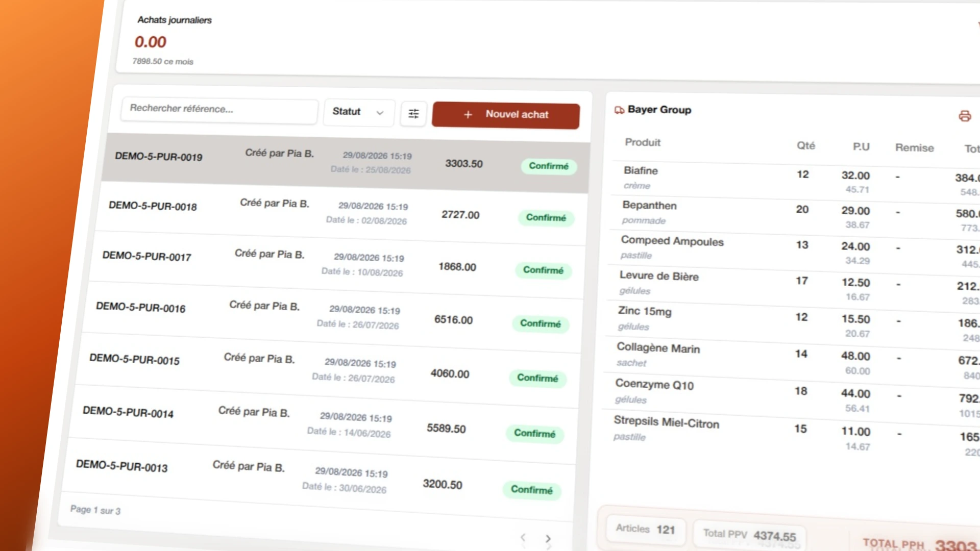Click Confirmé status of DEMO-5-PUR-0017
This screenshot has width=980, height=551.
(543, 270)
